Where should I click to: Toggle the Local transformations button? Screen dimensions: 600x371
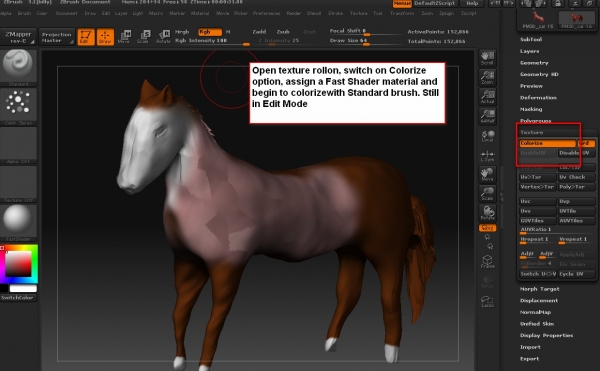point(488,136)
